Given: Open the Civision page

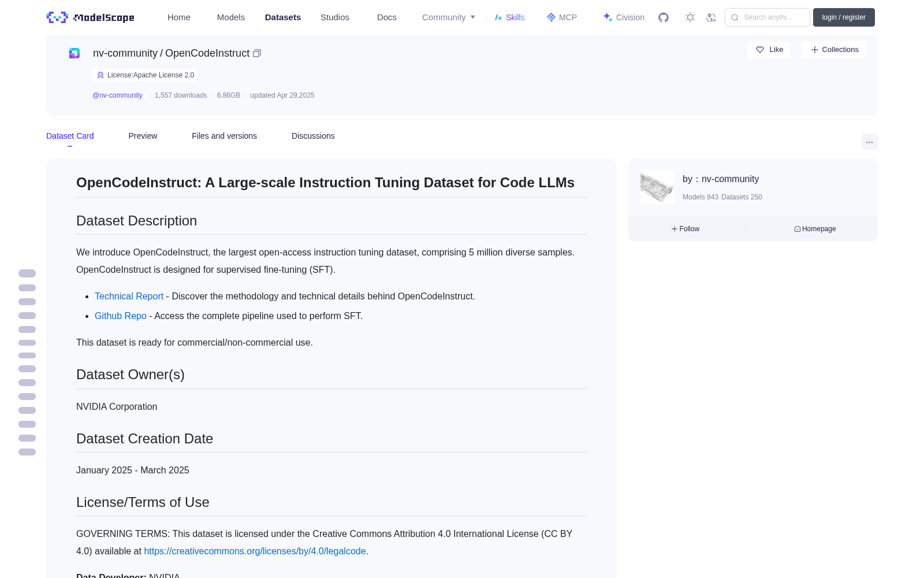Looking at the screenshot, I should click(x=624, y=17).
